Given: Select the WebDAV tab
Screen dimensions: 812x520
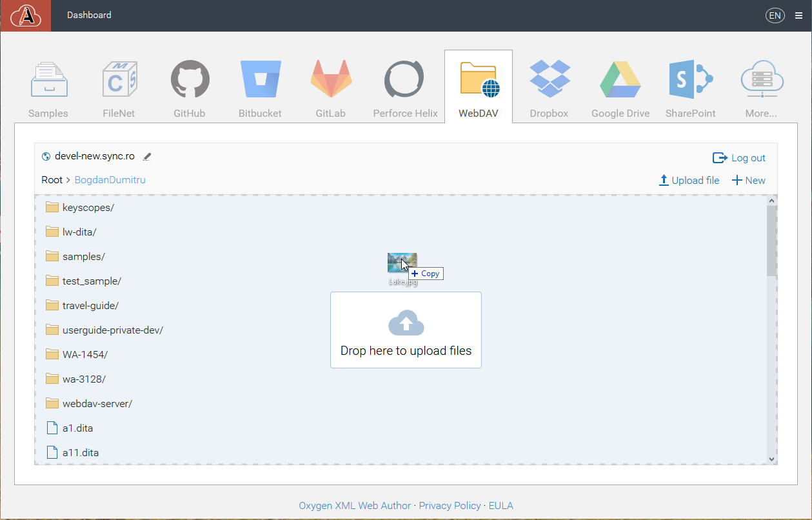Looking at the screenshot, I should (x=479, y=87).
